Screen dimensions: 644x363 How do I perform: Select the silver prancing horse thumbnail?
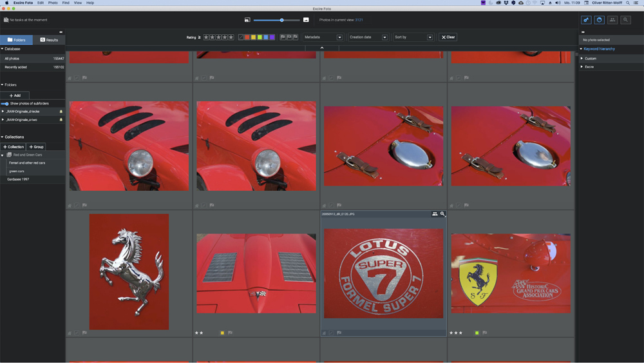[129, 271]
